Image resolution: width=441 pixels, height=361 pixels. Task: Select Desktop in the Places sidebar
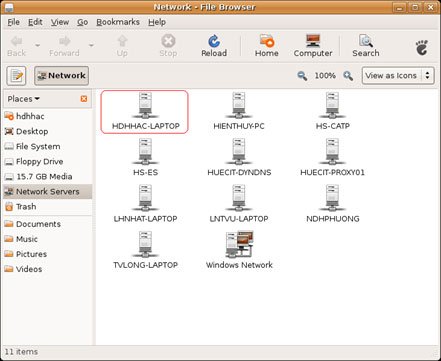tap(47, 131)
